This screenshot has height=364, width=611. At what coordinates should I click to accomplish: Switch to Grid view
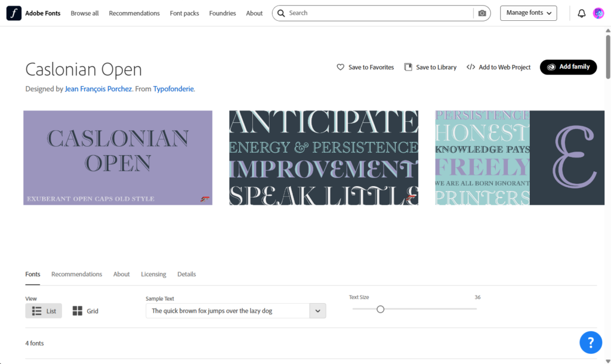pos(85,311)
